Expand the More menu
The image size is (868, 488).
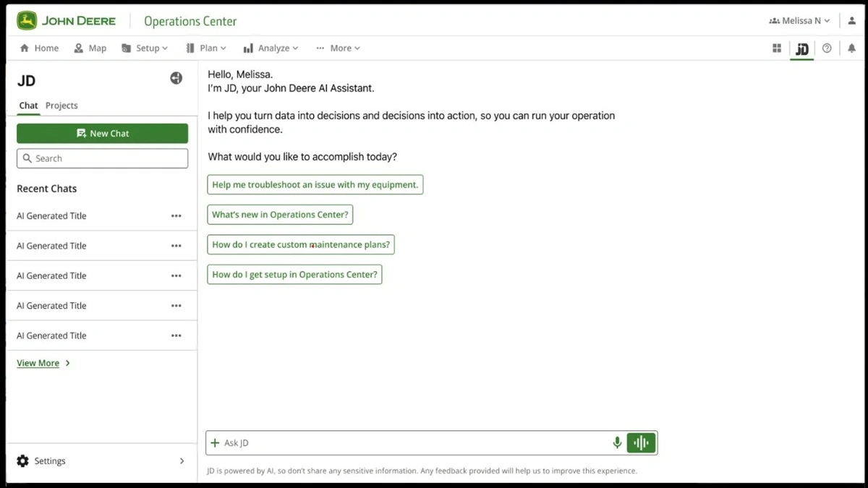click(x=338, y=48)
